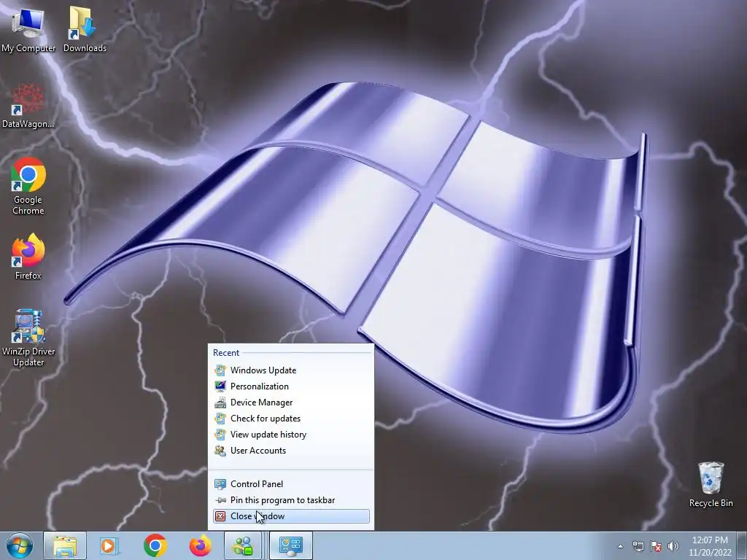Open the Action Center flag icon
This screenshot has width=747, height=560.
[656, 546]
